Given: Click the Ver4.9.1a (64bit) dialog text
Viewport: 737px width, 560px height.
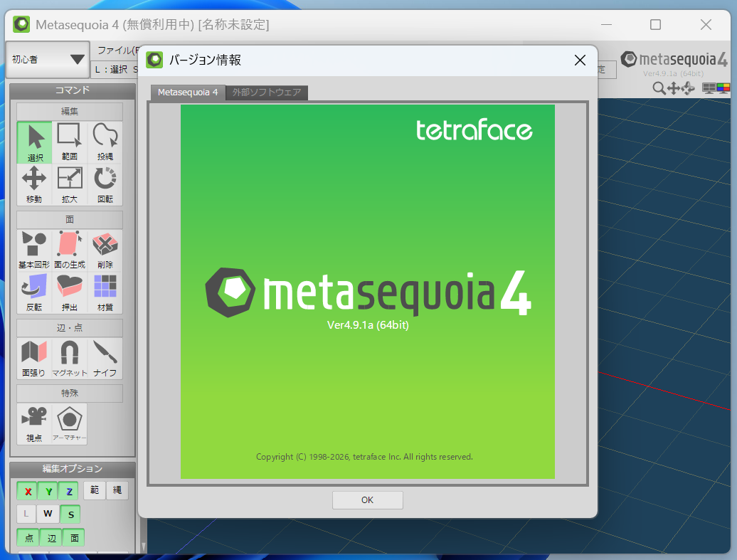Looking at the screenshot, I should [x=368, y=325].
